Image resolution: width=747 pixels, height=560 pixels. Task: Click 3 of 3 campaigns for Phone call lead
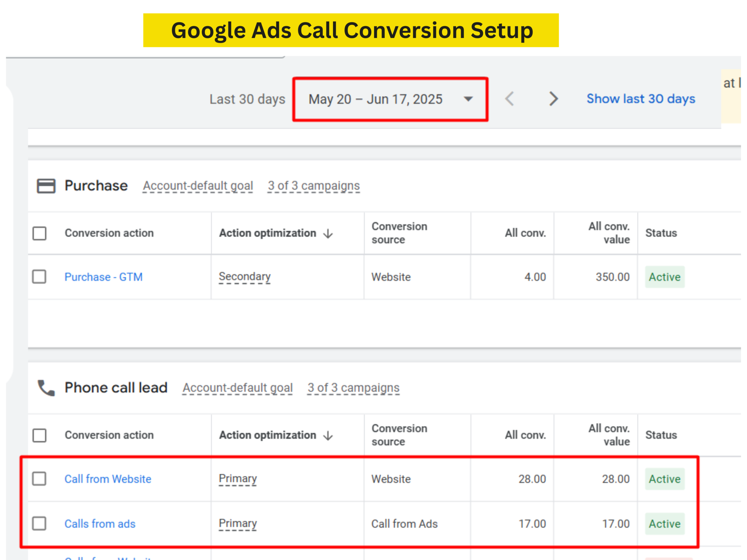[x=353, y=388]
